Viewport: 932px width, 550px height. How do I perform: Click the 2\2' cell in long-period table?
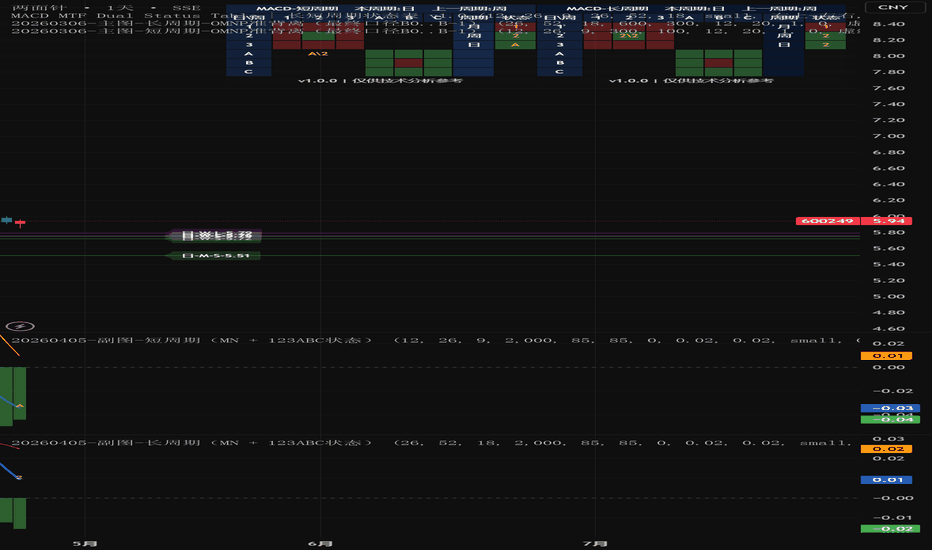point(629,36)
